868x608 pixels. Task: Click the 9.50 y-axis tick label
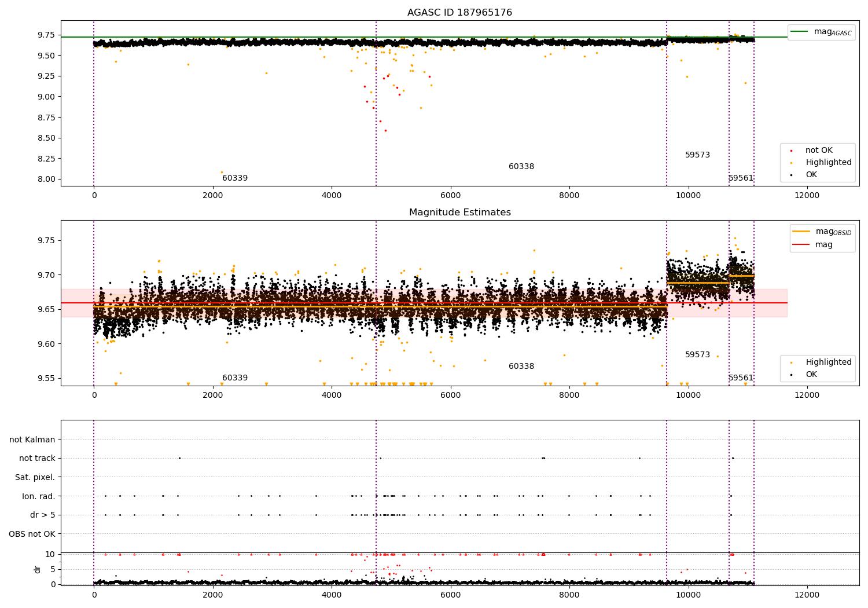46,56
